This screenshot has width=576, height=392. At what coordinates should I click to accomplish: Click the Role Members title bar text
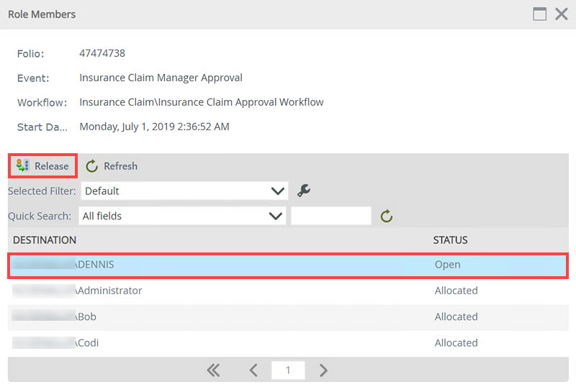tap(42, 14)
